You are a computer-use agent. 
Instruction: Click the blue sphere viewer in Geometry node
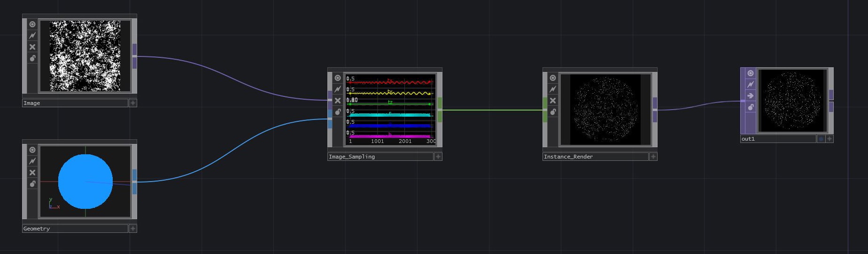click(85, 182)
